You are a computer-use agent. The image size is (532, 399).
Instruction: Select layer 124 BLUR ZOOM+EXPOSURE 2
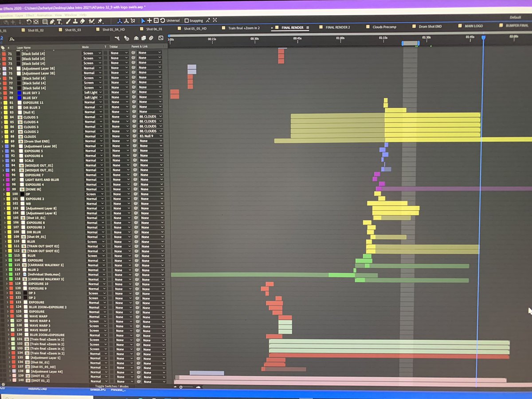(x=48, y=307)
